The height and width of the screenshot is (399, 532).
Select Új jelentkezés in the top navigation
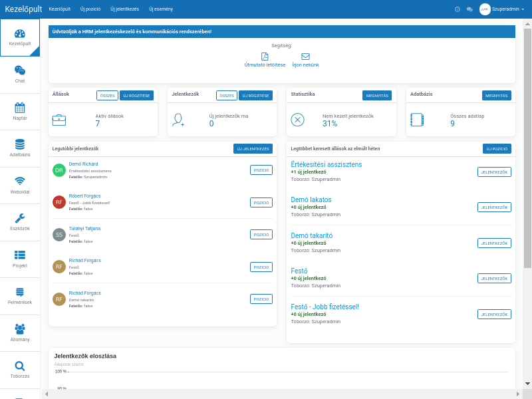(x=124, y=9)
